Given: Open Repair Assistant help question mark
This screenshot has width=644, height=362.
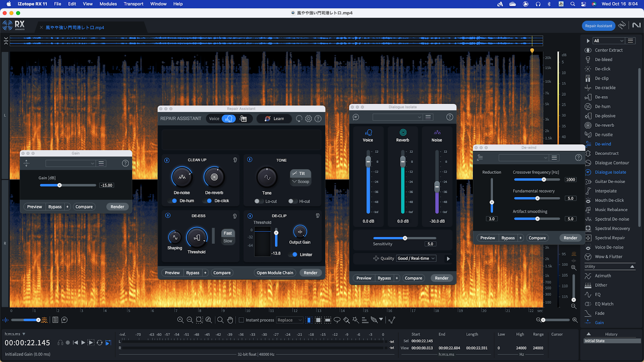Looking at the screenshot, I should [x=318, y=119].
